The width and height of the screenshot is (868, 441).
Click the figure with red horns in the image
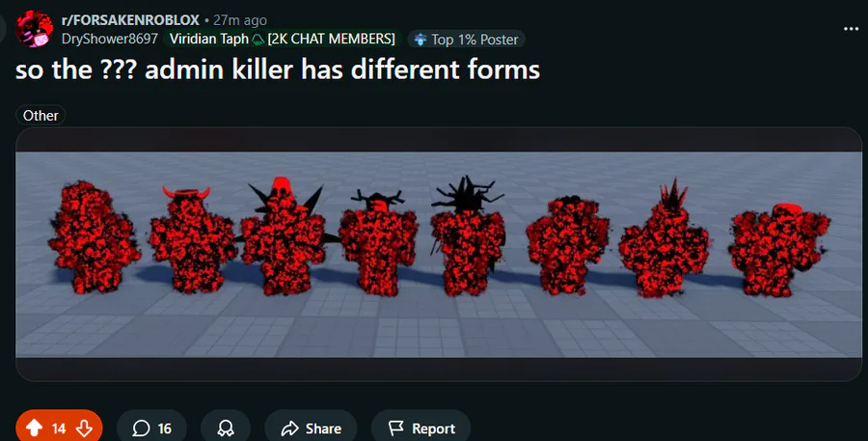click(x=192, y=240)
